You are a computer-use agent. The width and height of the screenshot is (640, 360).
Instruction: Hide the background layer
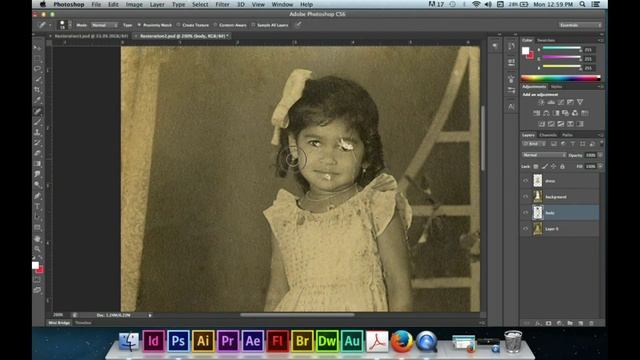click(x=526, y=197)
